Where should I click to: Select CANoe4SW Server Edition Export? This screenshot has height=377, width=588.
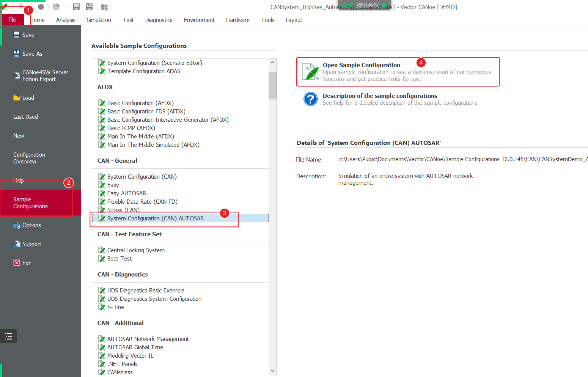coord(41,76)
